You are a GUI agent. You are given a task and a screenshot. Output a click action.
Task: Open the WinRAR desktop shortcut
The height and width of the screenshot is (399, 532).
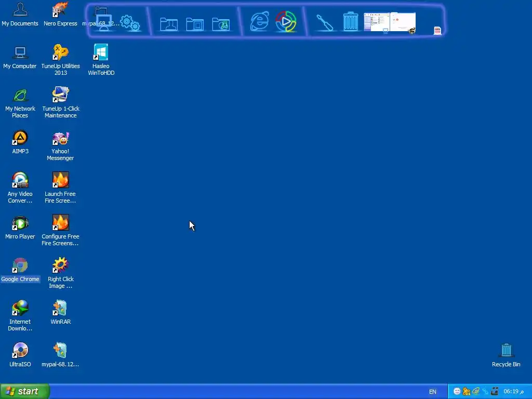pos(60,313)
